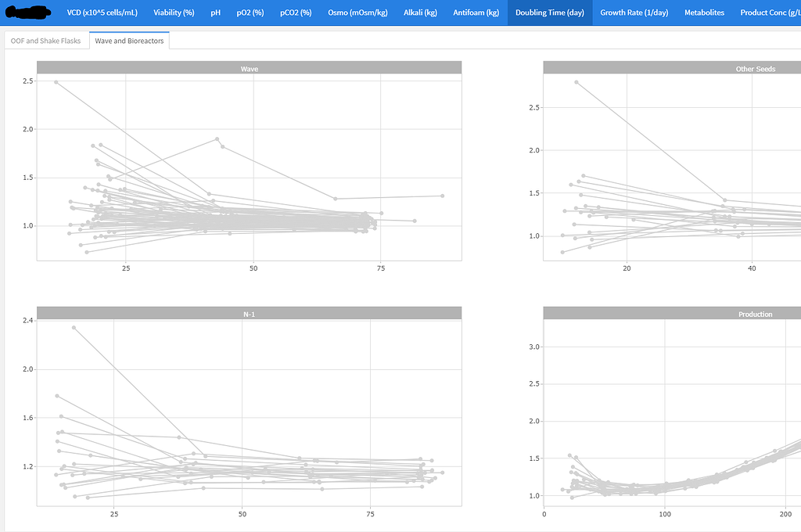Switch to OOF and Shake Flasks subtab
The height and width of the screenshot is (532, 801).
(x=46, y=41)
